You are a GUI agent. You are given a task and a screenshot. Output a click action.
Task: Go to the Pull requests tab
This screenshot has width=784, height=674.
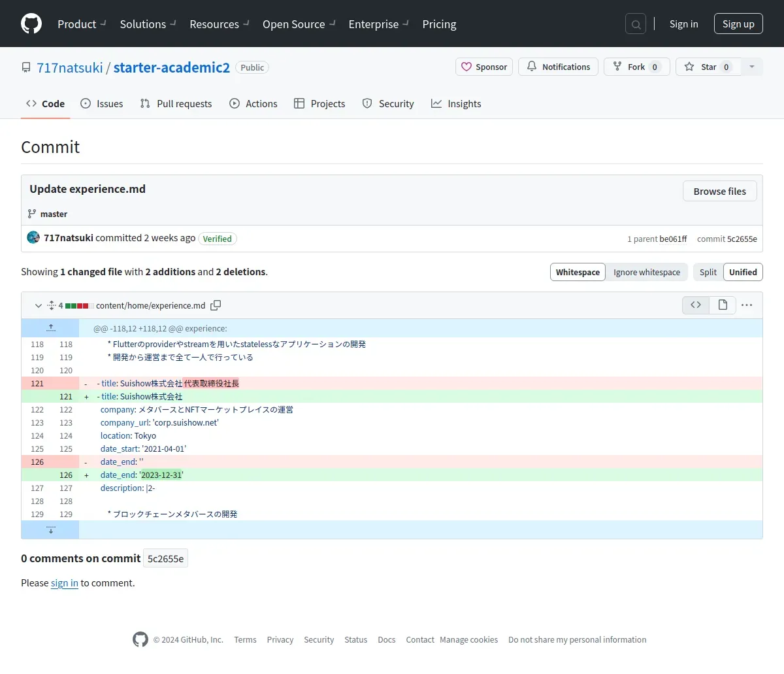coord(176,104)
